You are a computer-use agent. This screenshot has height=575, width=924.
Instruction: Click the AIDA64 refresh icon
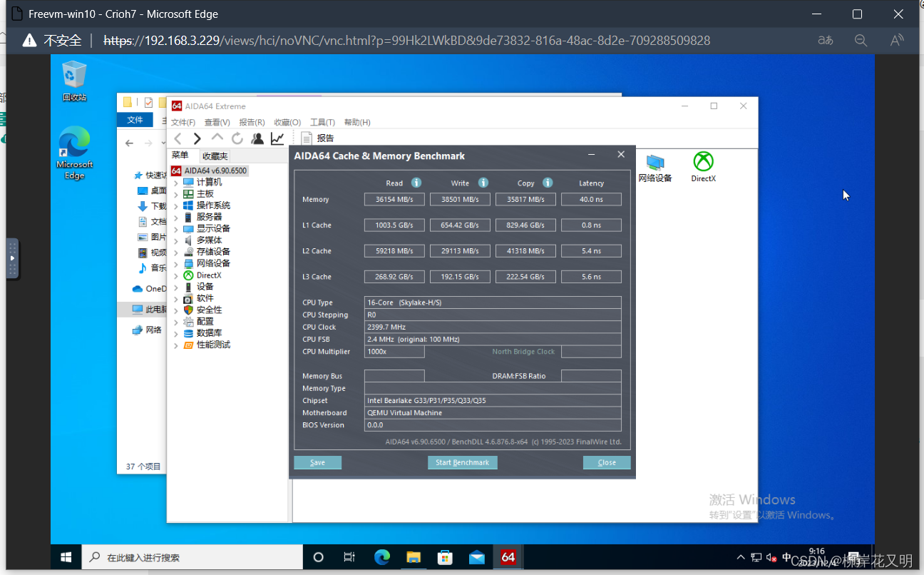[x=237, y=138]
